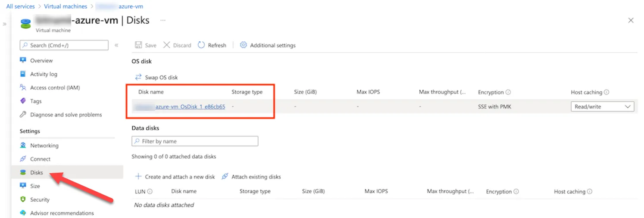
Task: Refresh the disks list
Action: point(212,45)
